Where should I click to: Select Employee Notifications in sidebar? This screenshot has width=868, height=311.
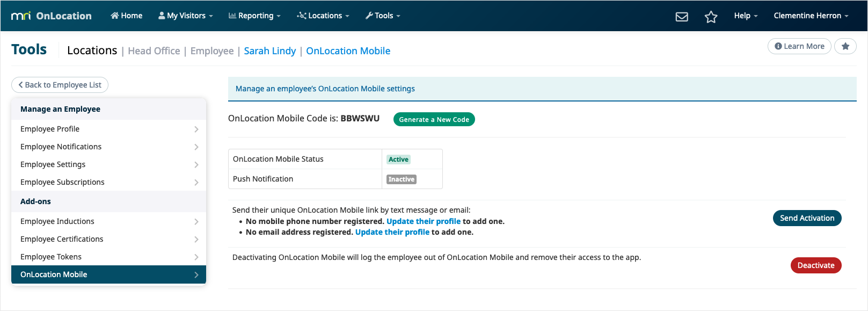click(x=108, y=147)
